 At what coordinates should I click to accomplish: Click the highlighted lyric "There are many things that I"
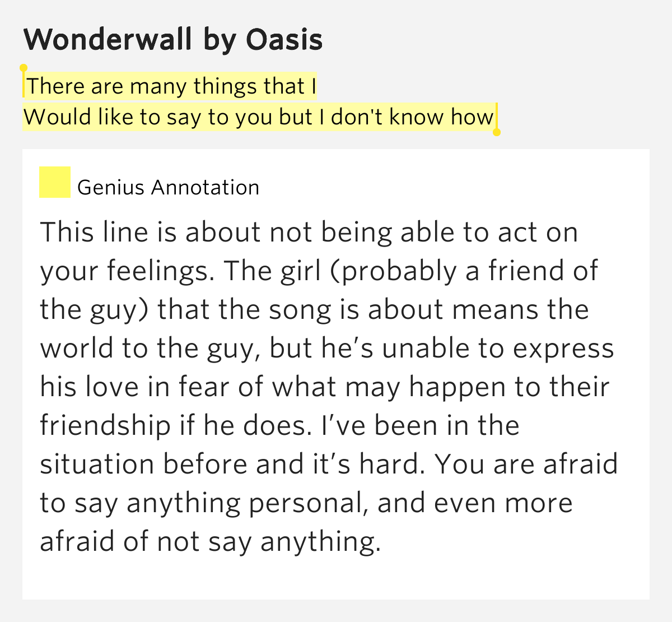click(x=171, y=86)
